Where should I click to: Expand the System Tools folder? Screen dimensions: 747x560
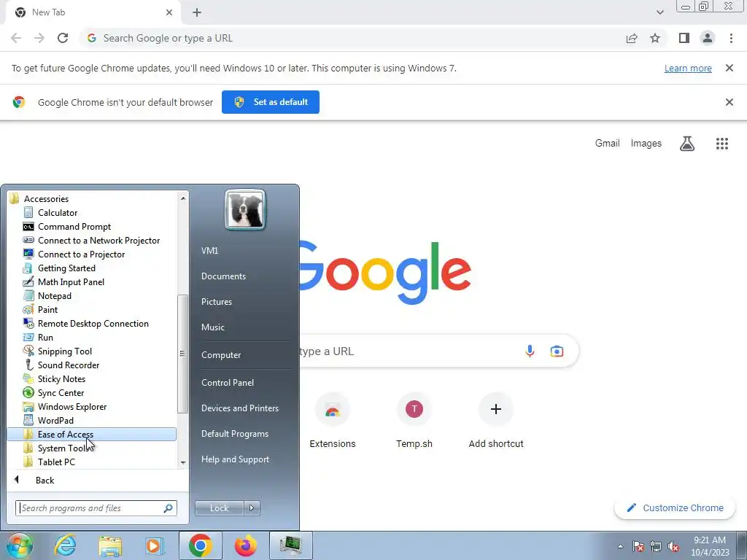(62, 448)
